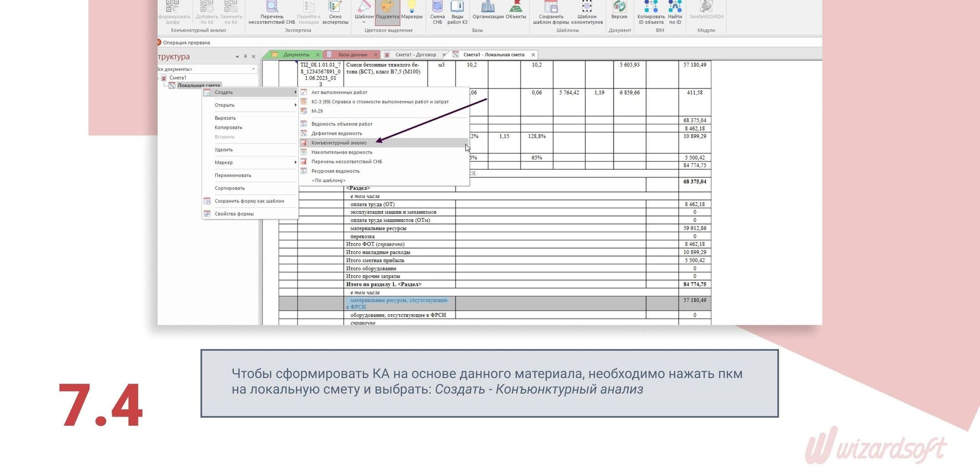This screenshot has height=470, width=980.
Task: Switch to Документы tab
Action: pyautogui.click(x=296, y=55)
